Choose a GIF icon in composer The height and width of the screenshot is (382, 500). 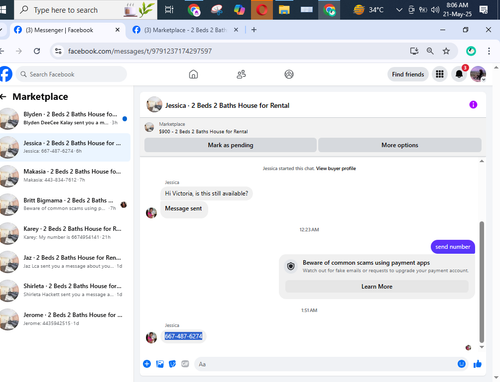(x=185, y=364)
